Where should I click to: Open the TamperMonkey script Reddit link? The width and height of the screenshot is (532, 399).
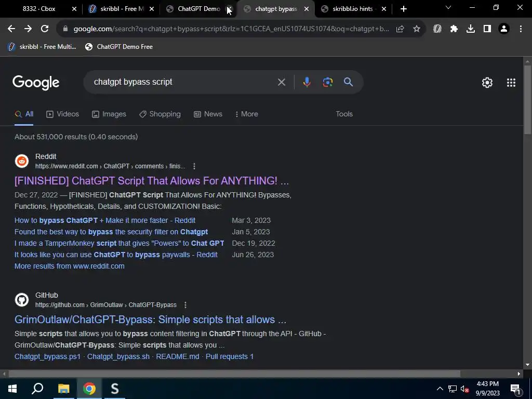[x=119, y=244]
